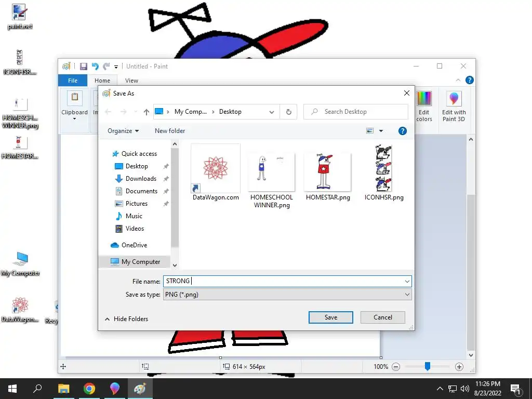Open the Windows Start menu

pos(12,389)
